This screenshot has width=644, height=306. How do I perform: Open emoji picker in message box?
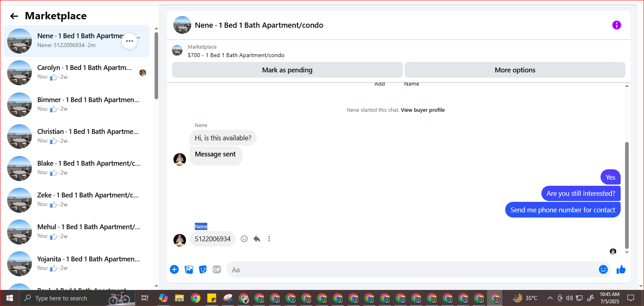click(603, 269)
